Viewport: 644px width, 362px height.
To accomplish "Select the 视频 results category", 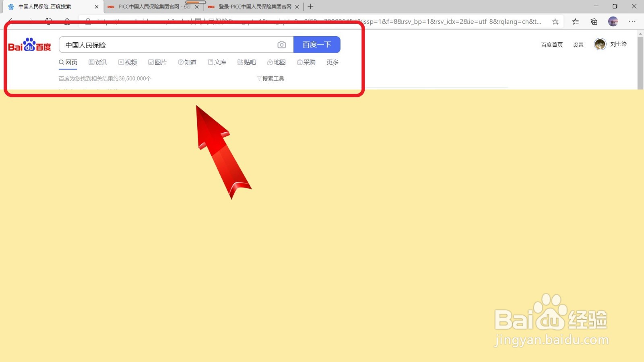I will [128, 62].
